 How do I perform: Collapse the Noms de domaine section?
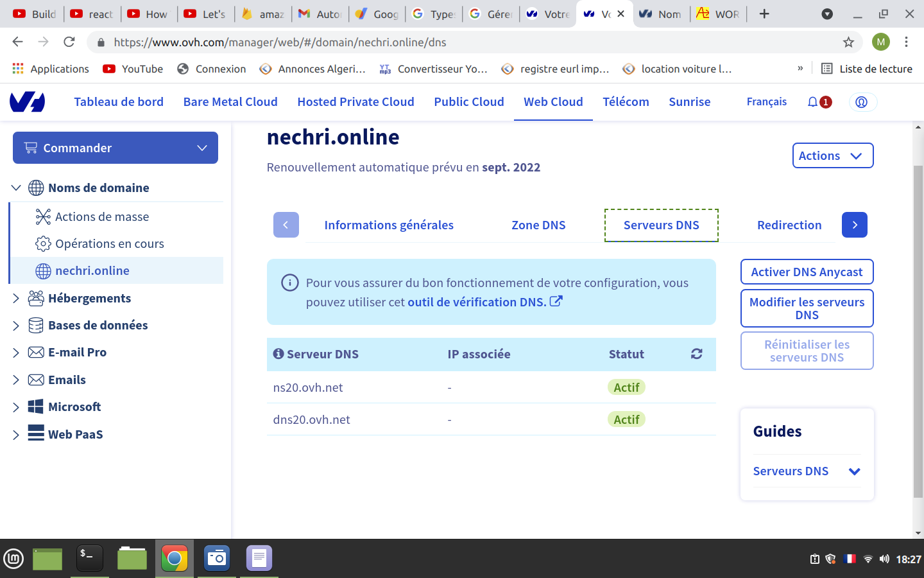click(x=16, y=188)
